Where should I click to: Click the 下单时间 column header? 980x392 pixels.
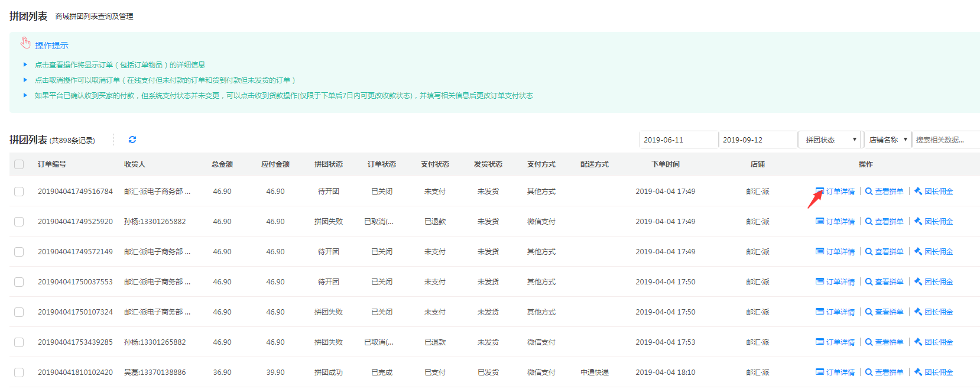(665, 164)
